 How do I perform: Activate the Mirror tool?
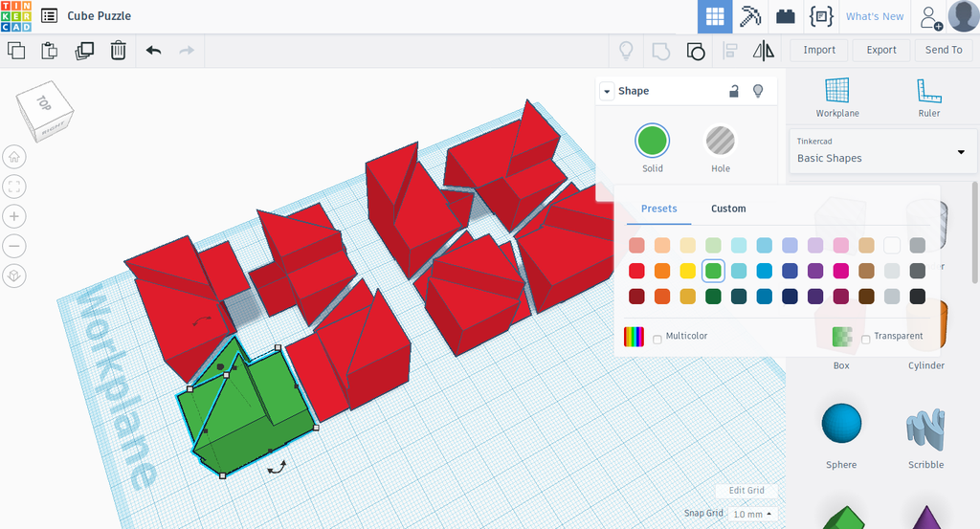pos(763,50)
